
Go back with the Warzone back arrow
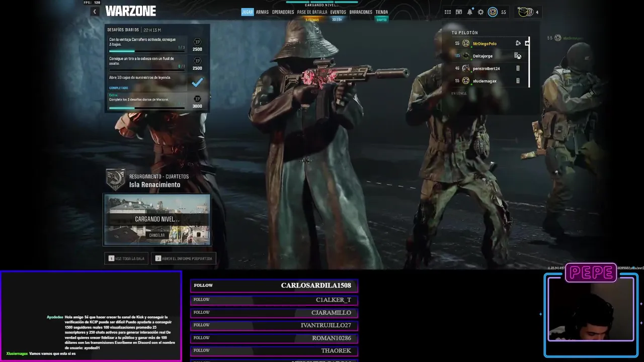pos(95,12)
